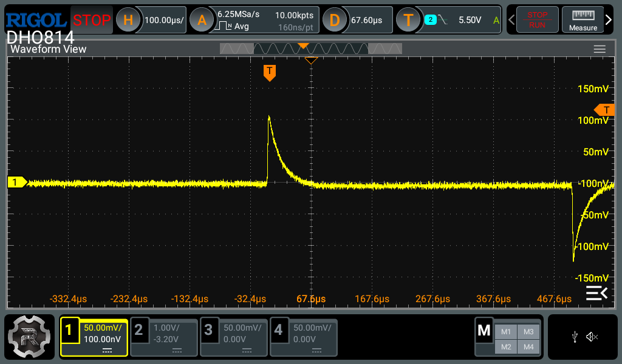
Task: Open the Horizontal timebase settings (H icon)
Action: click(128, 20)
